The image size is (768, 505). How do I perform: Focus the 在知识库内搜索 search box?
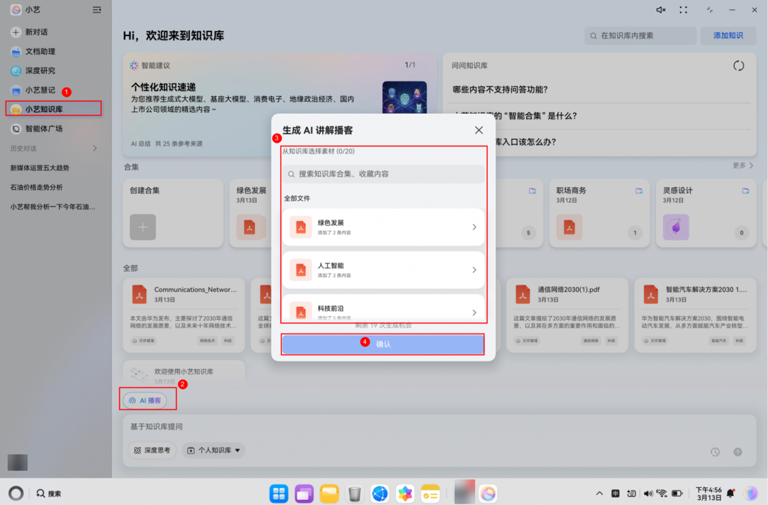coord(640,35)
